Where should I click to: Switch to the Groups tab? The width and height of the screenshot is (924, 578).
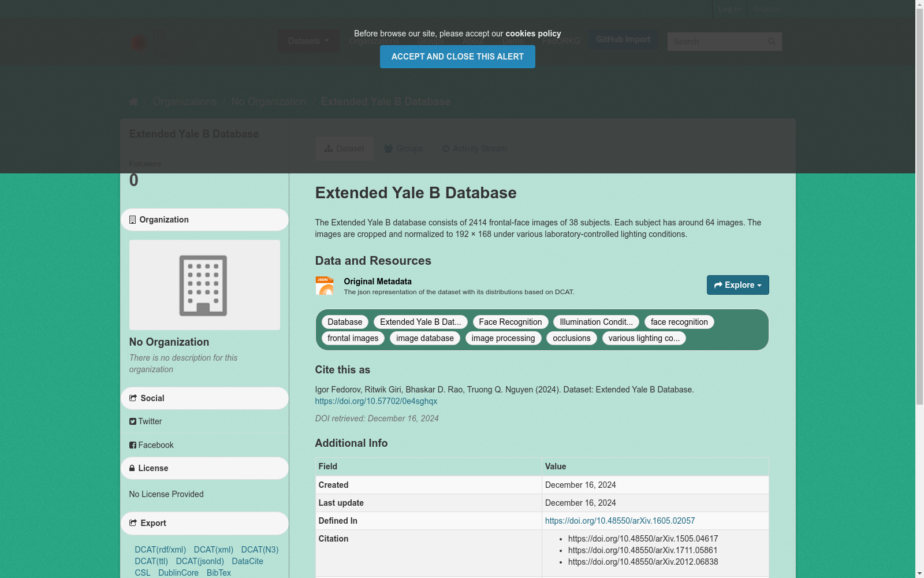pos(404,149)
